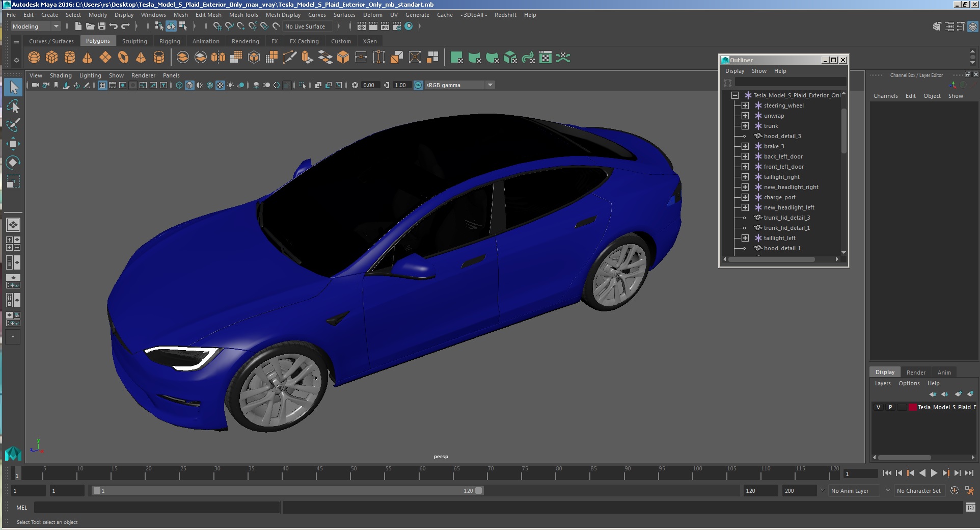Go to start of playback range
This screenshot has height=530, width=980.
pyautogui.click(x=887, y=473)
